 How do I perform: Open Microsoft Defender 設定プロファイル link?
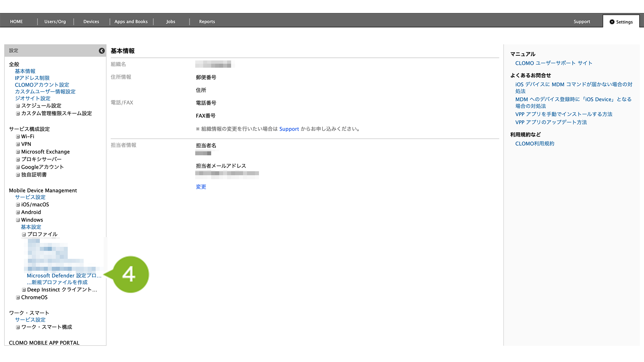pyautogui.click(x=64, y=275)
